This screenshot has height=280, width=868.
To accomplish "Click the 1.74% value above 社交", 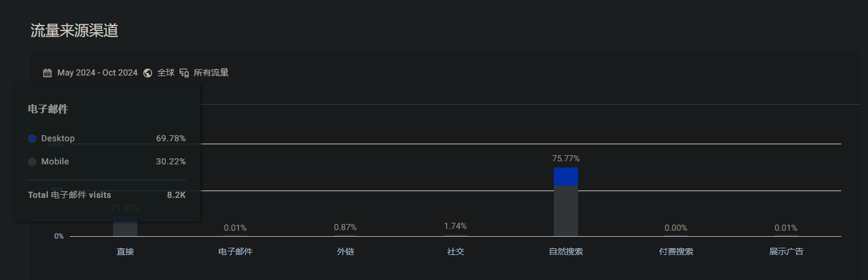I will click(455, 226).
